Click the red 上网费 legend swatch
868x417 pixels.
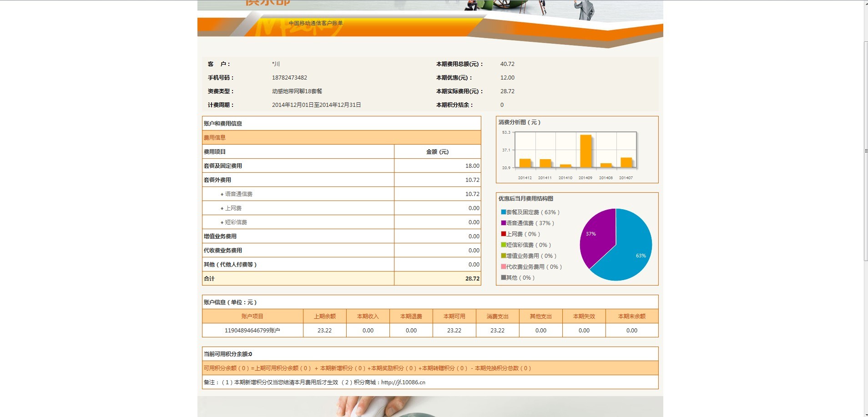[x=503, y=234]
